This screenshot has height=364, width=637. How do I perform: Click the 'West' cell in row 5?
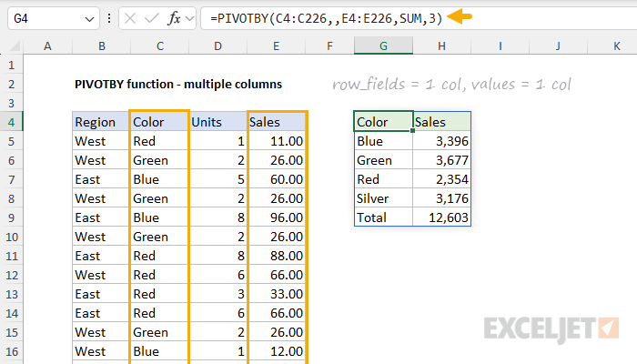101,141
